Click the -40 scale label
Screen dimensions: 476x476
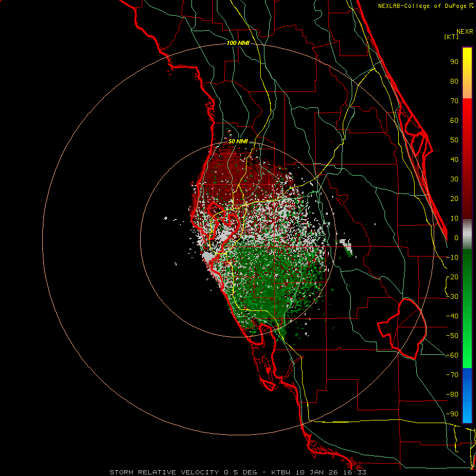point(452,316)
